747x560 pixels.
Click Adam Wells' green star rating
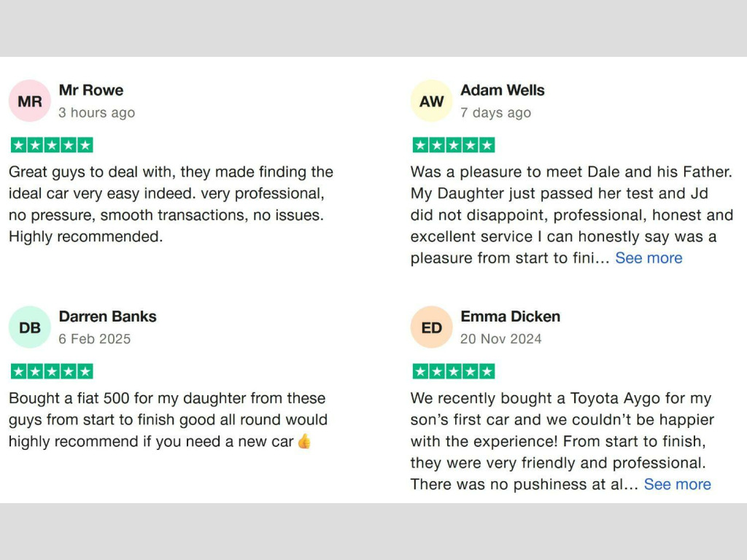454,145
